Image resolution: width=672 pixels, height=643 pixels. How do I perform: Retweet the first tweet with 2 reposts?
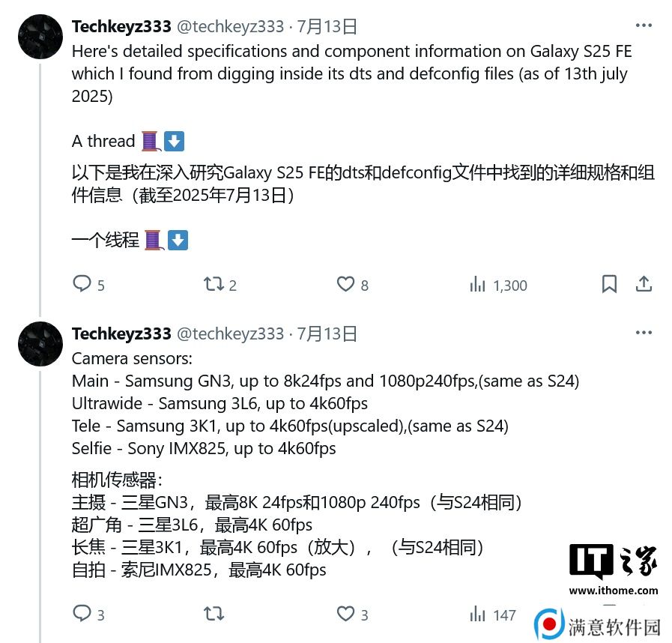[x=220, y=284]
